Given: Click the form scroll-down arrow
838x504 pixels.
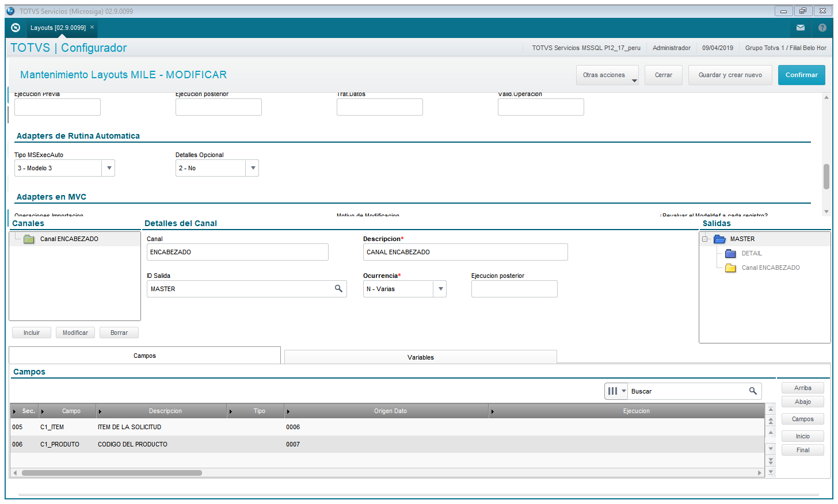Looking at the screenshot, I should [826, 212].
